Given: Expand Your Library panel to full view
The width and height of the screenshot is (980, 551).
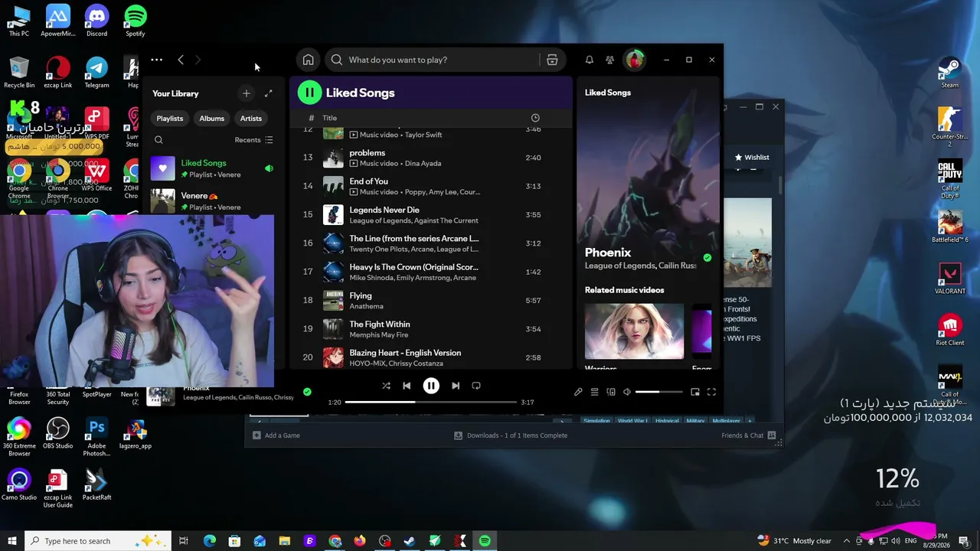Looking at the screenshot, I should coord(269,93).
